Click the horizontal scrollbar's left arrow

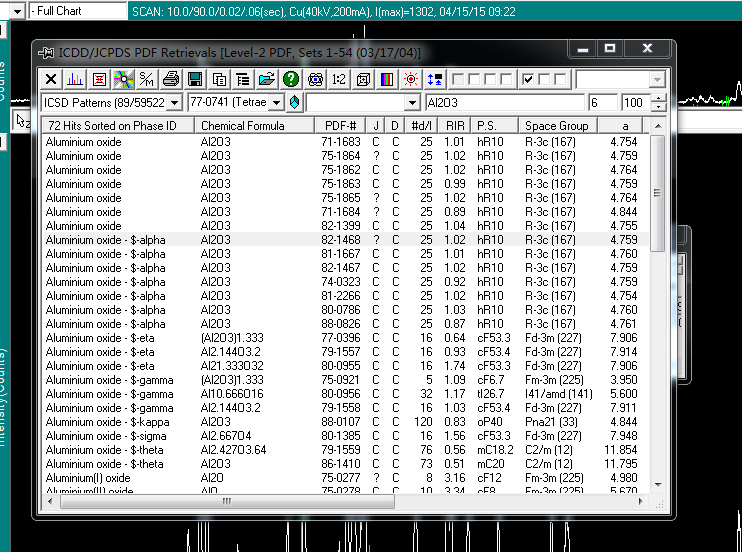50,501
